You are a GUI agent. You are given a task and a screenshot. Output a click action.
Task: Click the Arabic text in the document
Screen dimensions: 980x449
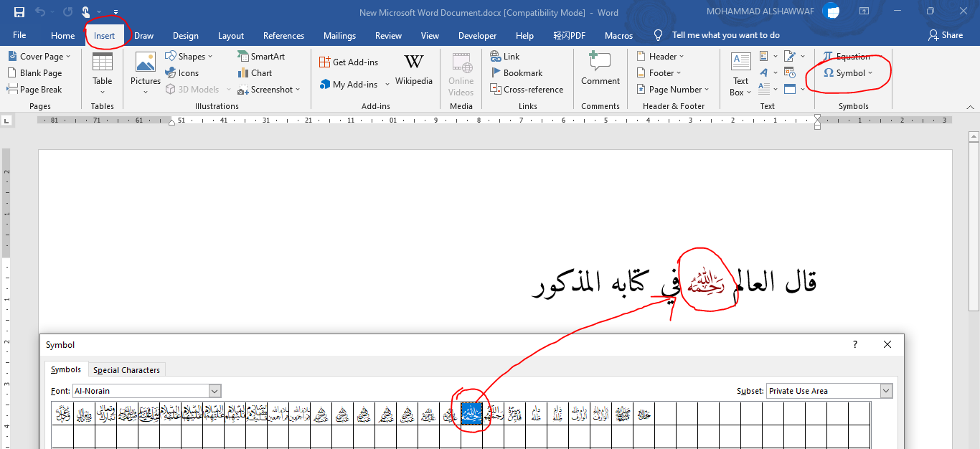coord(674,284)
